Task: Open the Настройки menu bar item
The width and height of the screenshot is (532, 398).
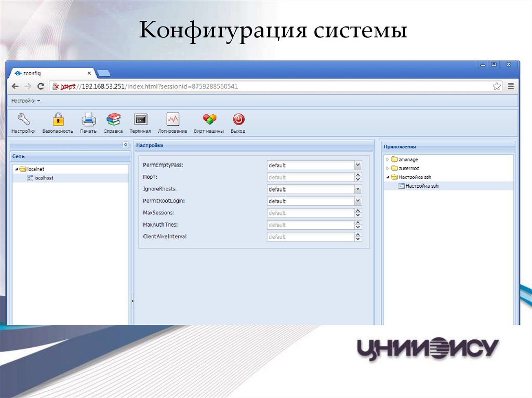Action: click(25, 101)
